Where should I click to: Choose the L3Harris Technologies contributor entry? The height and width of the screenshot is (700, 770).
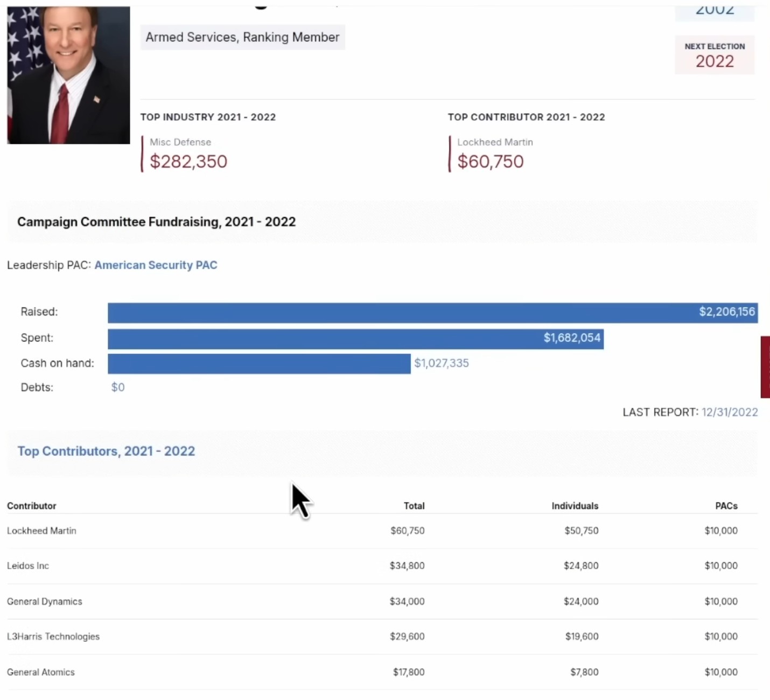(x=53, y=636)
